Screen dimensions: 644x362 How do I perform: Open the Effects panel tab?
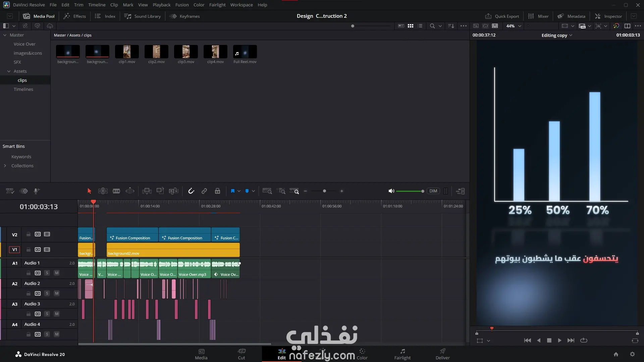(75, 16)
